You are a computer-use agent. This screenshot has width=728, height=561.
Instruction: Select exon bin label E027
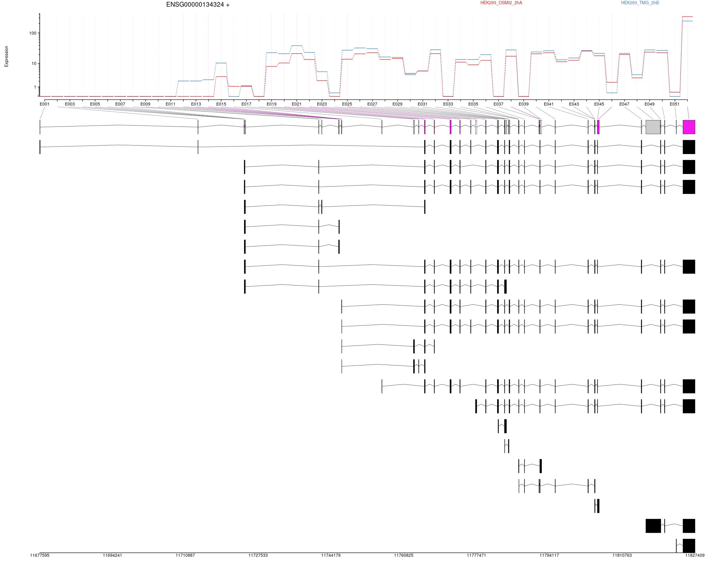click(372, 104)
